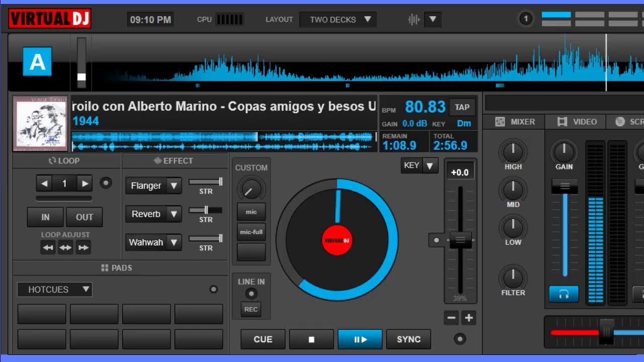Toggle the LINE IN circle

click(x=251, y=294)
